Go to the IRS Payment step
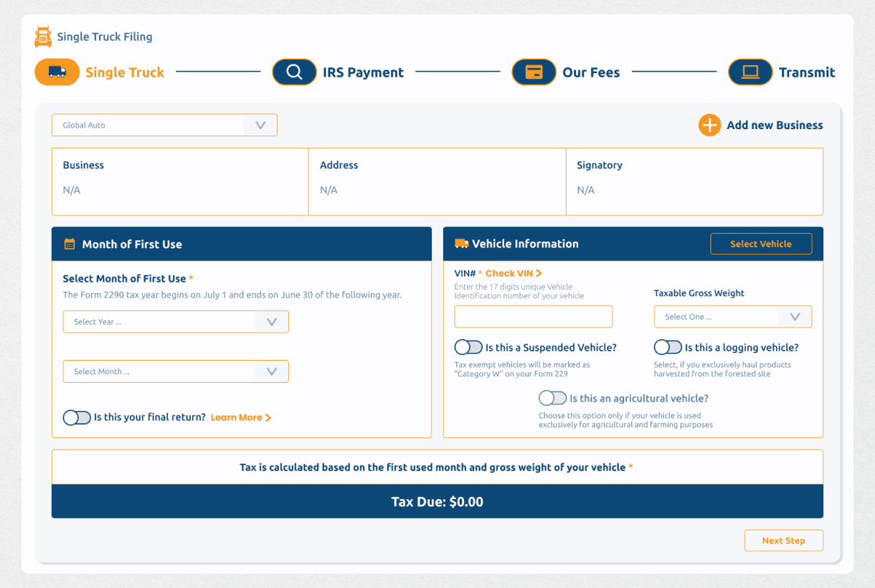 [363, 72]
